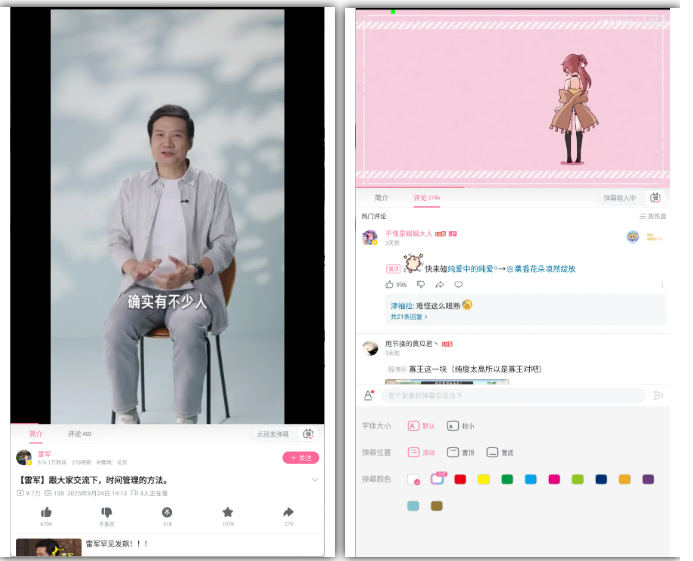The height and width of the screenshot is (561, 693).
Task: Favorite the video with the star icon
Action: (x=228, y=512)
